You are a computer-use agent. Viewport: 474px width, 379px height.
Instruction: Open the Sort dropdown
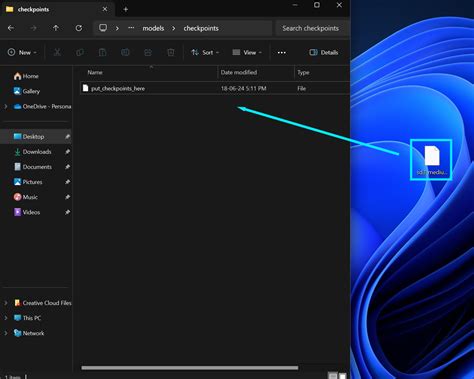point(205,52)
